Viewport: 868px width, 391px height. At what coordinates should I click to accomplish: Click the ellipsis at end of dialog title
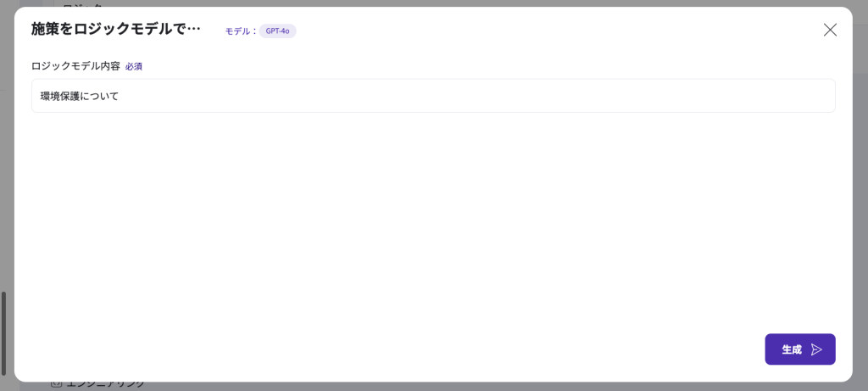pos(193,29)
